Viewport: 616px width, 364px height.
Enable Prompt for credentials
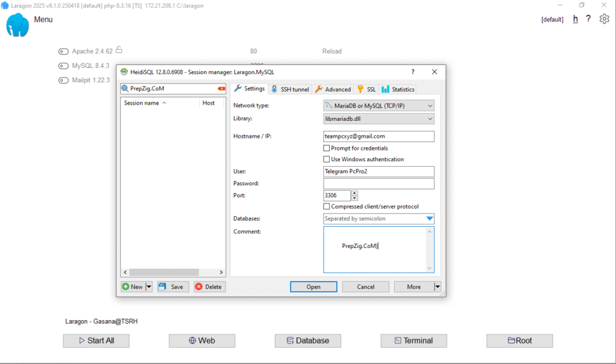[x=326, y=148]
